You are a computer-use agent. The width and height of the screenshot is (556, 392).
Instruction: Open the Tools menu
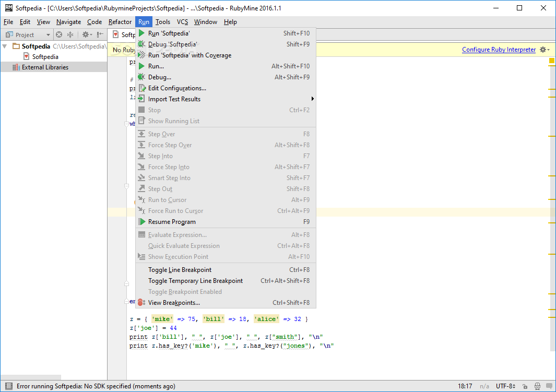pos(163,22)
